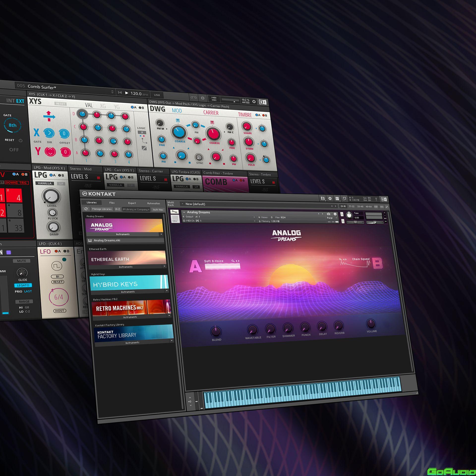Click the RESET button in XYS module
Image resolution: width=476 pixels, height=476 pixels.
coord(60,104)
